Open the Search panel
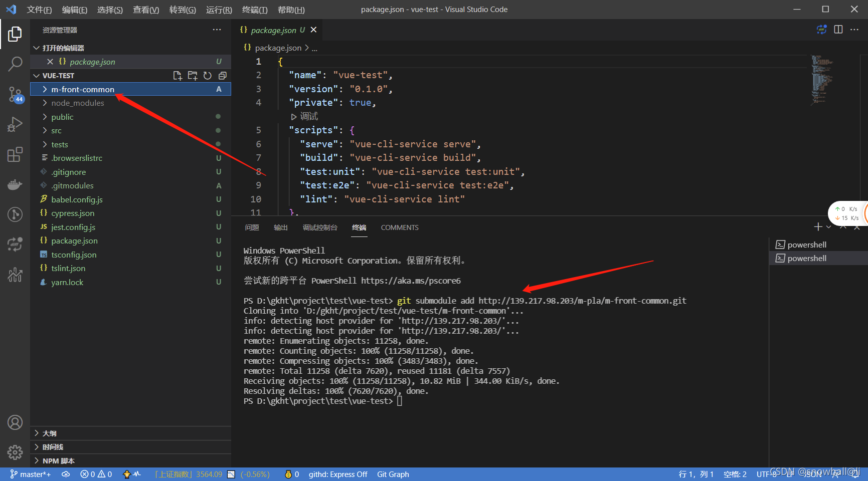868x481 pixels. coord(15,64)
